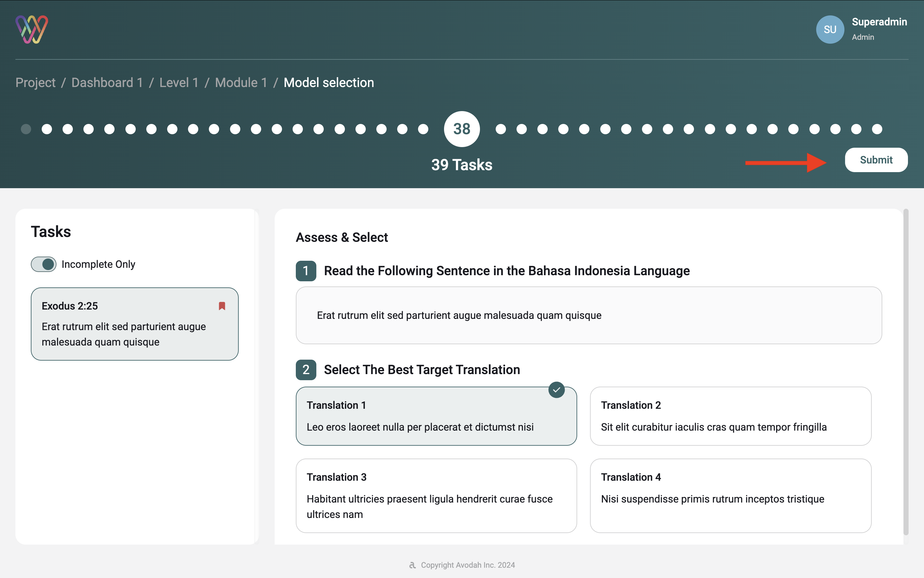Open the Module 1 breadcrumb link
The width and height of the screenshot is (924, 578).
241,83
